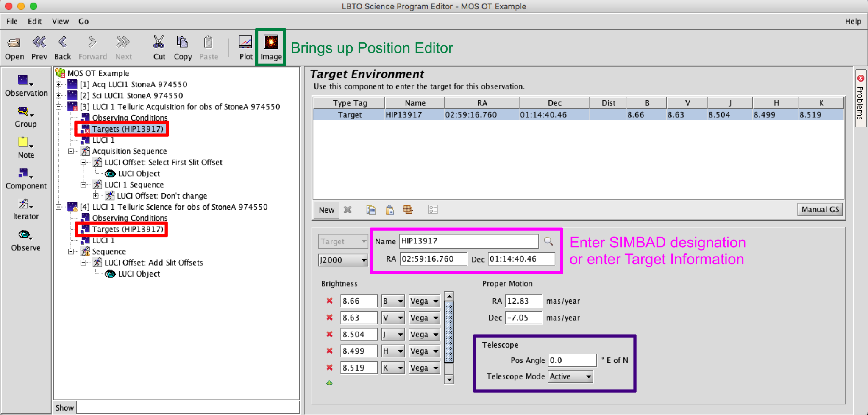Screen dimensions: 868x415
Task: Open the File menu
Action: tap(12, 21)
